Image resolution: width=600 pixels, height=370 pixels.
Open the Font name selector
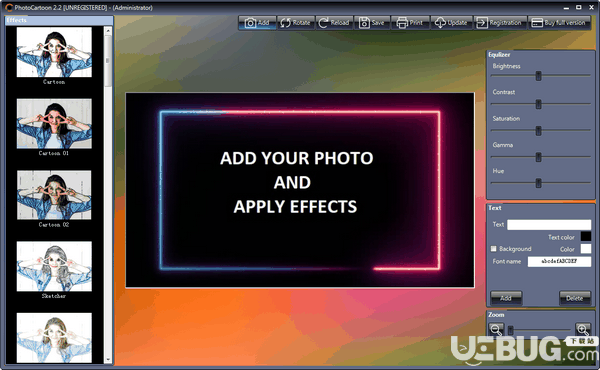click(559, 261)
